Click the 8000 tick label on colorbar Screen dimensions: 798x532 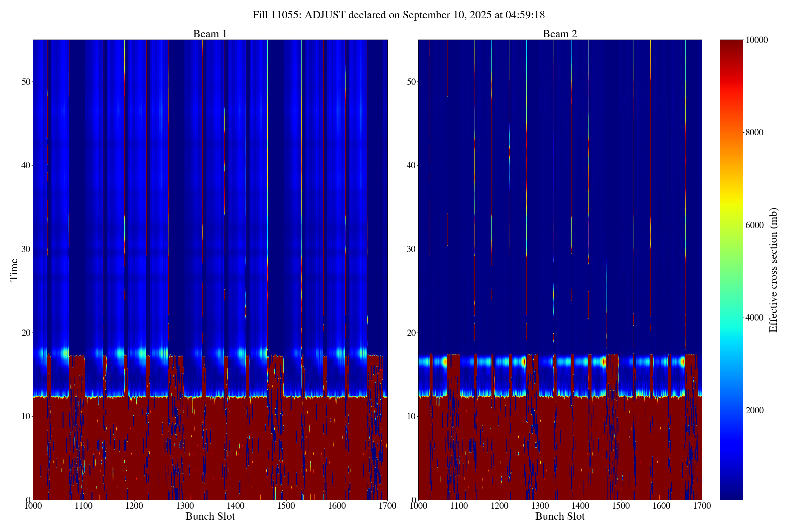(x=754, y=133)
